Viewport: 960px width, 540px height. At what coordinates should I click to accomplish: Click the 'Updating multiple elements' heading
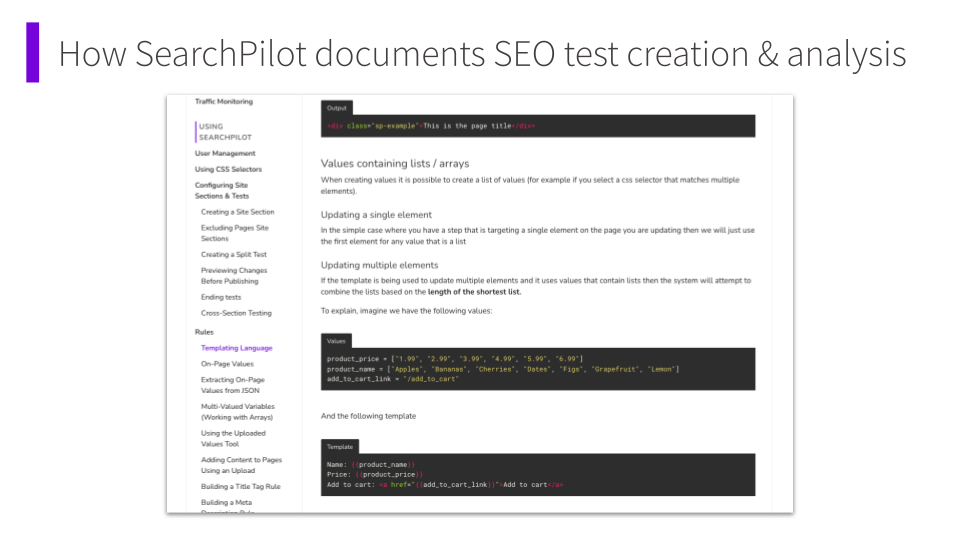(380, 265)
